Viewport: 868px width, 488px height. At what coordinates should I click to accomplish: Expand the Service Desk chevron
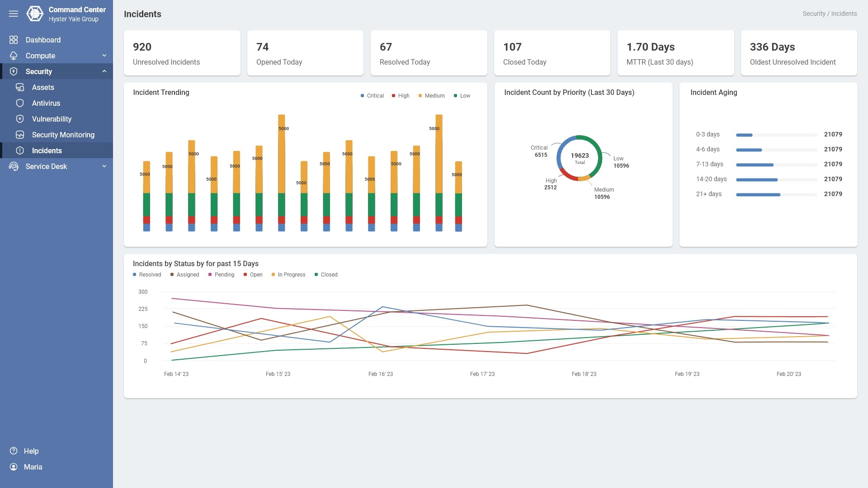coord(104,166)
